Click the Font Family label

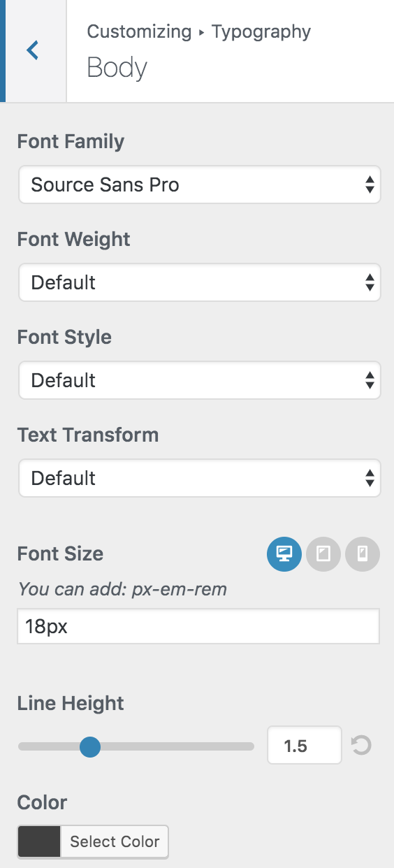71,141
